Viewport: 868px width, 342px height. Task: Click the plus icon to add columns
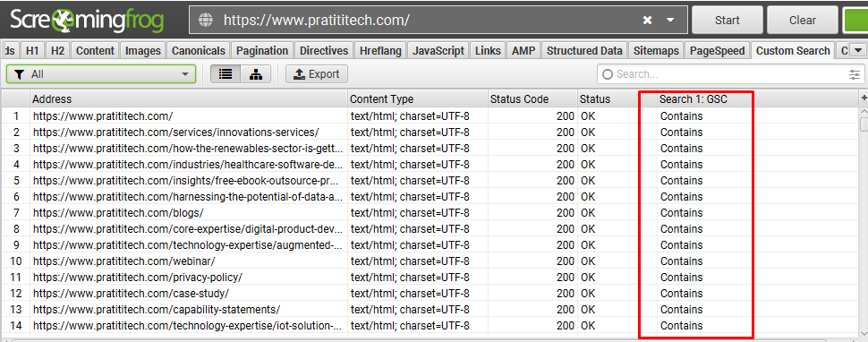pyautogui.click(x=864, y=98)
